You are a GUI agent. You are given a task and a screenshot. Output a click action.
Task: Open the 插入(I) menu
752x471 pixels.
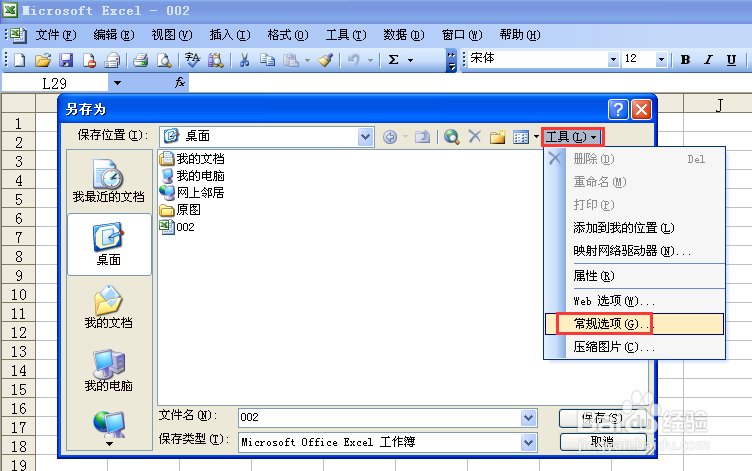coord(230,35)
